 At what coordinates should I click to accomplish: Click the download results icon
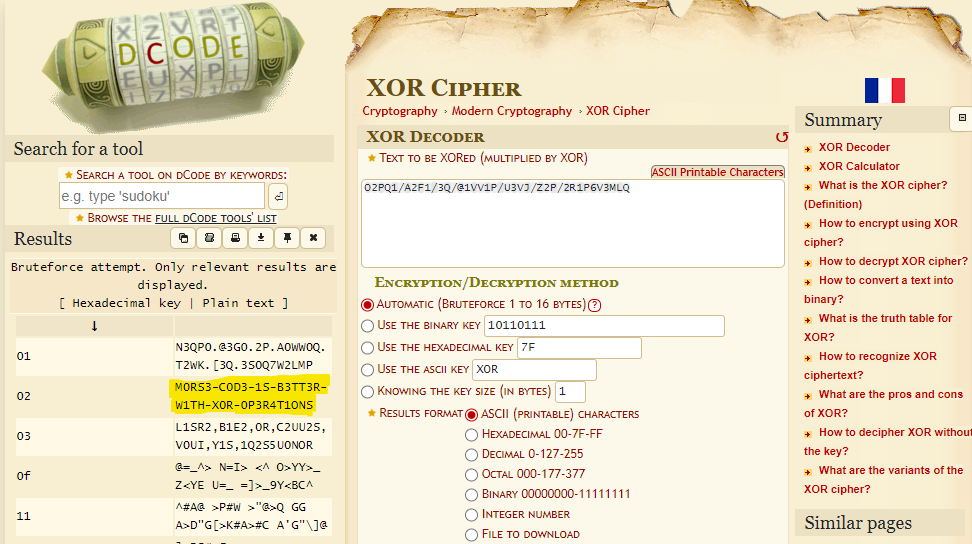[261, 238]
